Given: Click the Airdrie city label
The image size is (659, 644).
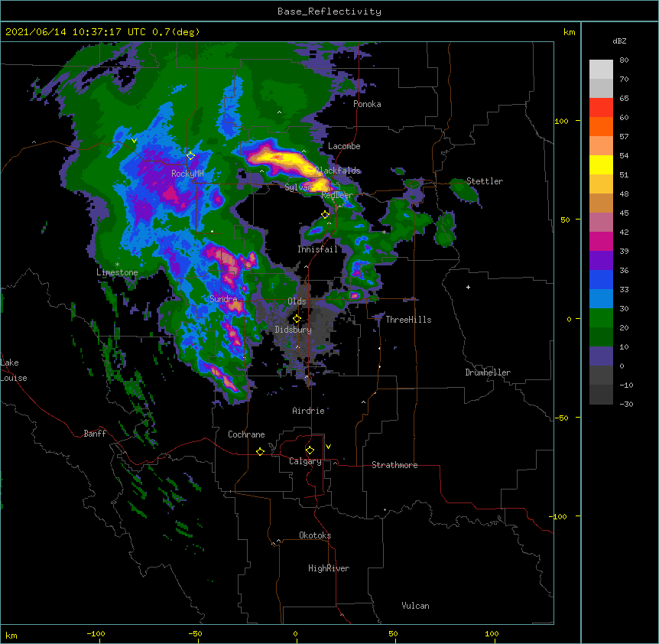Looking at the screenshot, I should (308, 411).
